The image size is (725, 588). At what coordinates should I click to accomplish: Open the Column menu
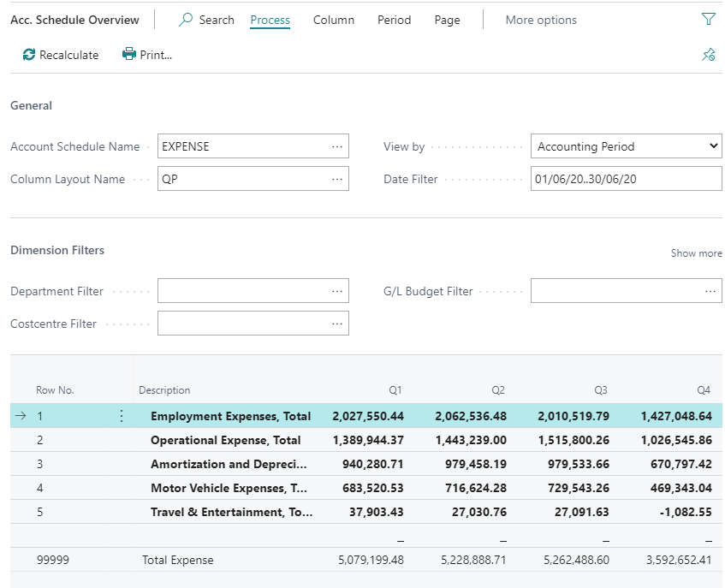(x=334, y=20)
